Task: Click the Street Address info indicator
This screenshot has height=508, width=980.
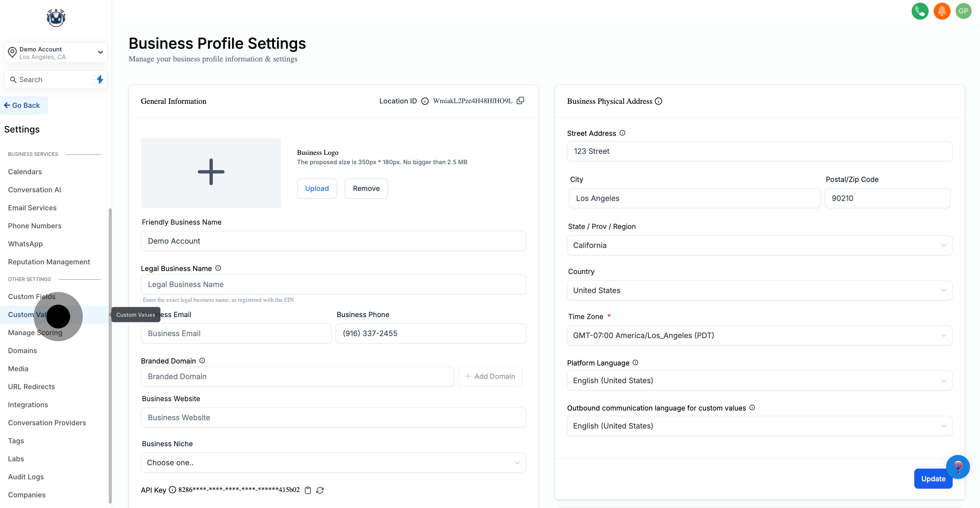Action: pyautogui.click(x=622, y=133)
